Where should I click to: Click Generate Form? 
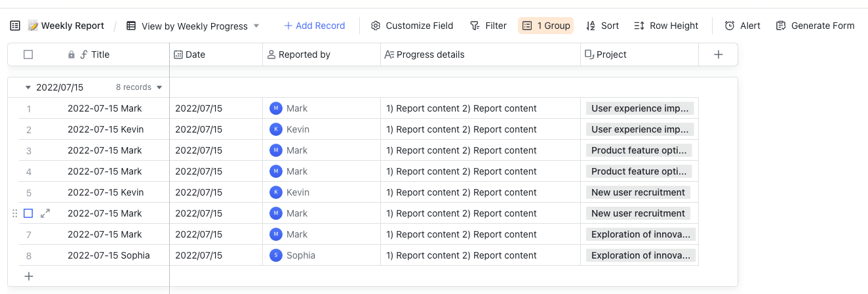[x=815, y=26]
